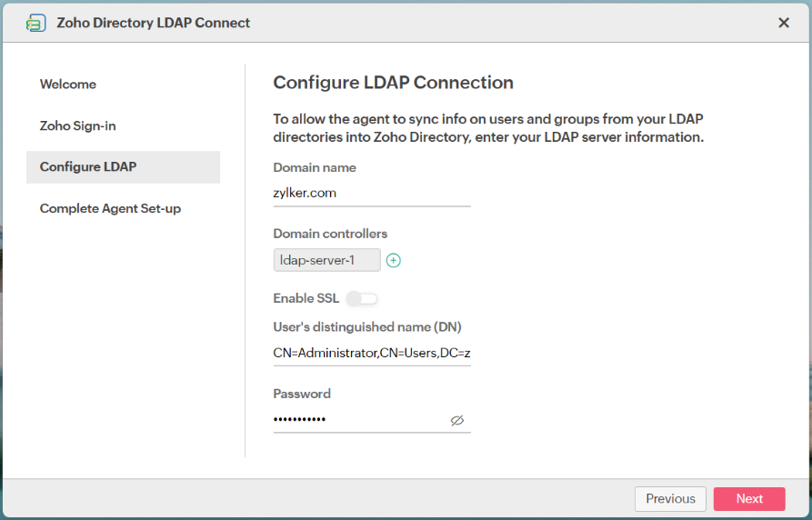Screen dimensions: 812x520
Task: Add another domain controller with plus icon
Action: 394,261
